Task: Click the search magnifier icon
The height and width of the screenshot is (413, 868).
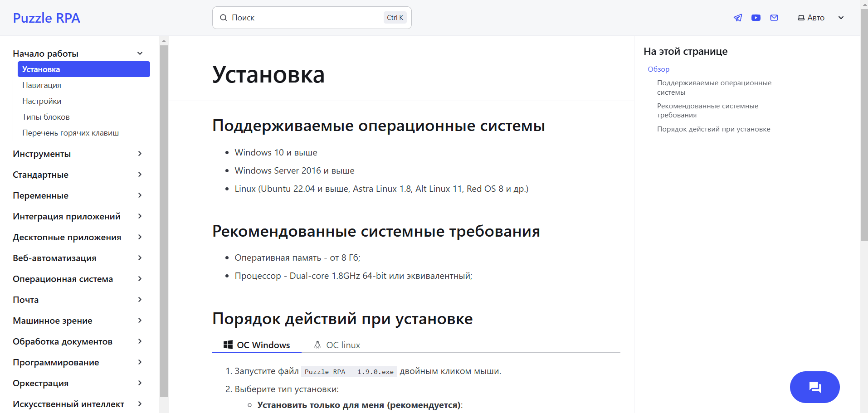Action: (224, 17)
